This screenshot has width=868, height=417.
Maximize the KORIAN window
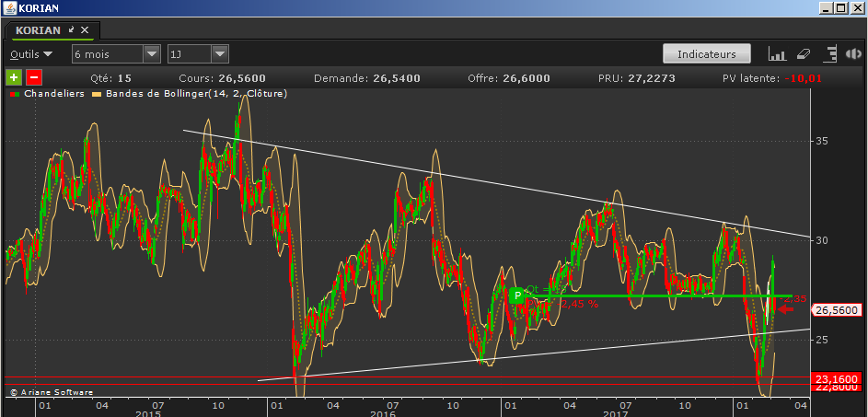coord(841,7)
